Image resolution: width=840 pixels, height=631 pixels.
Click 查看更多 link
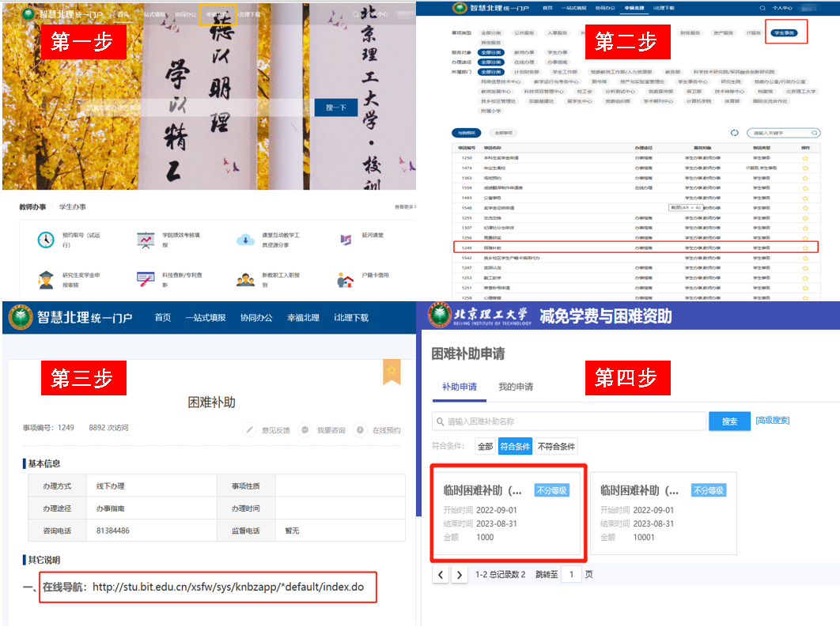point(404,206)
